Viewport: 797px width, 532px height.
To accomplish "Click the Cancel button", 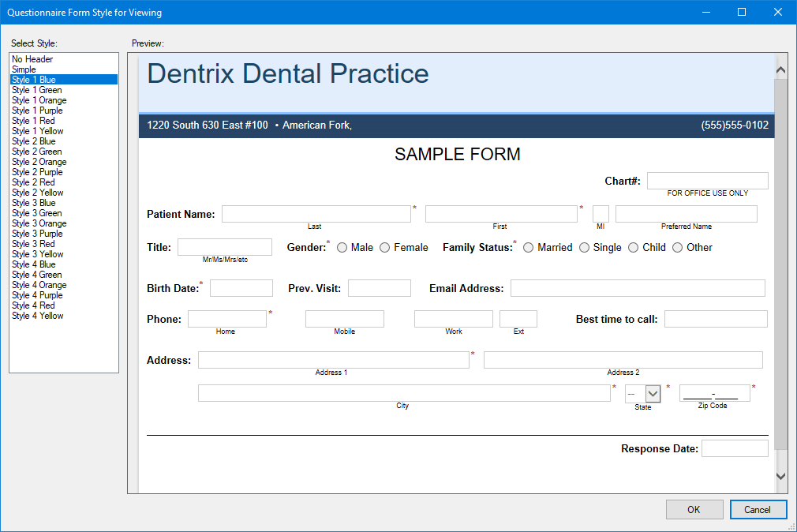I will point(758,509).
